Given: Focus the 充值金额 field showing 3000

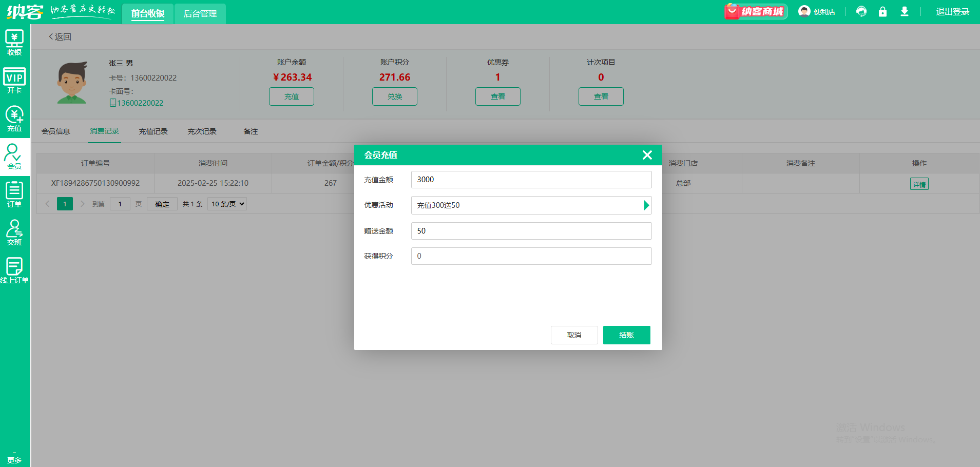Looking at the screenshot, I should click(x=531, y=180).
